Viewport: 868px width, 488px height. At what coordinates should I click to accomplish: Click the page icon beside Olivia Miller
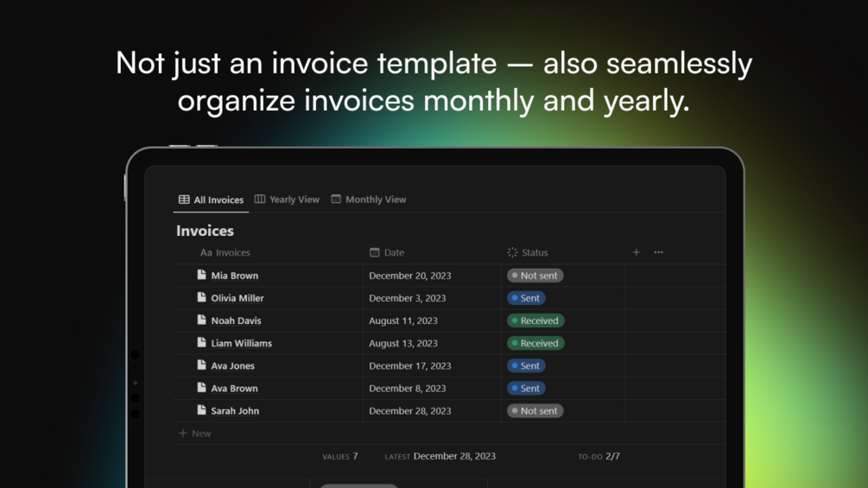click(201, 298)
